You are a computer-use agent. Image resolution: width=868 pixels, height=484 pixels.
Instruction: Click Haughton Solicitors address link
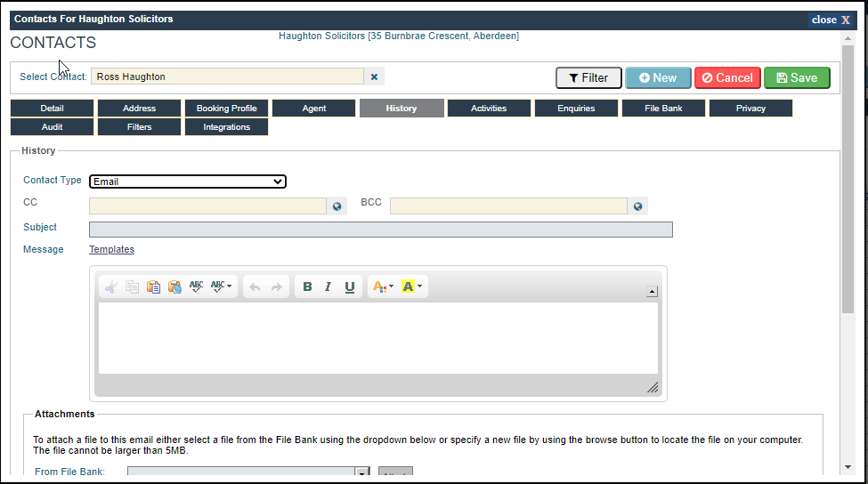pos(399,36)
